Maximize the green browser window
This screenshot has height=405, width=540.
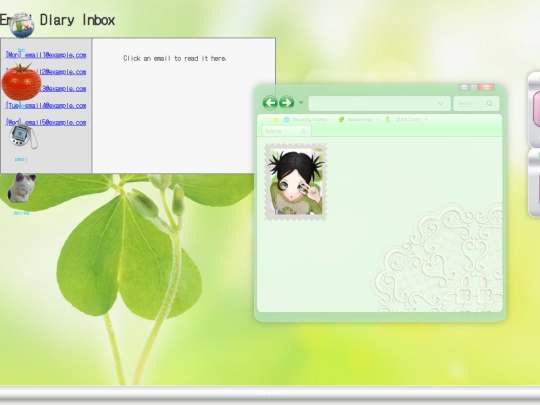(474, 87)
